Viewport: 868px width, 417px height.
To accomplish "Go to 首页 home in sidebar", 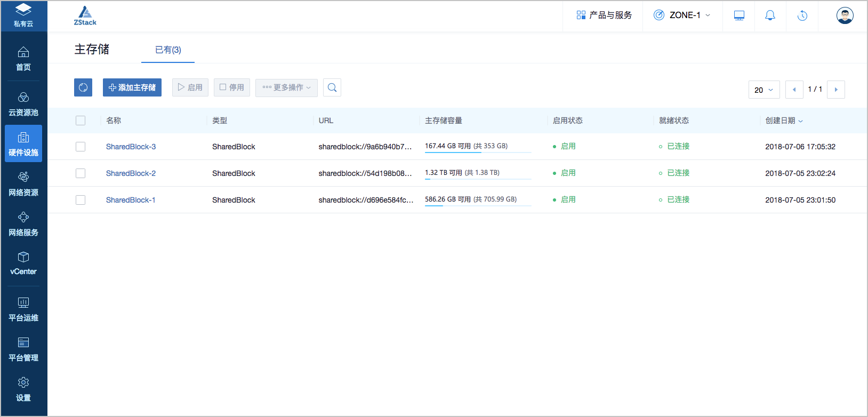I will point(23,59).
